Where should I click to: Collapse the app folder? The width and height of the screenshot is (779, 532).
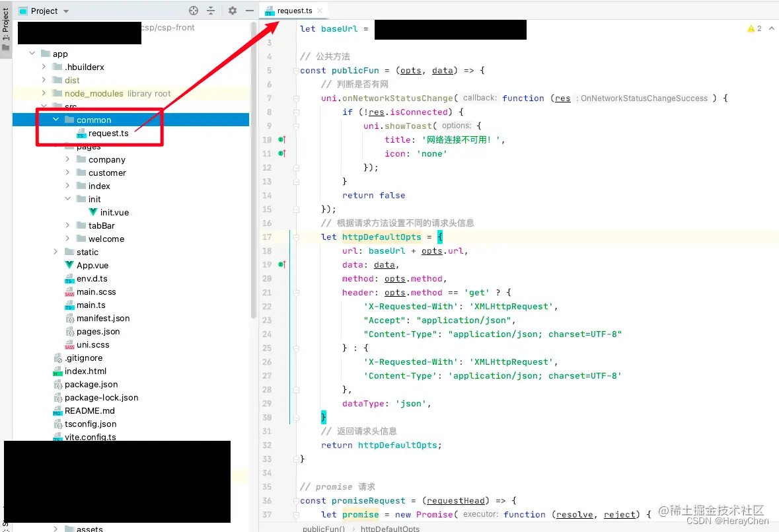(32, 53)
